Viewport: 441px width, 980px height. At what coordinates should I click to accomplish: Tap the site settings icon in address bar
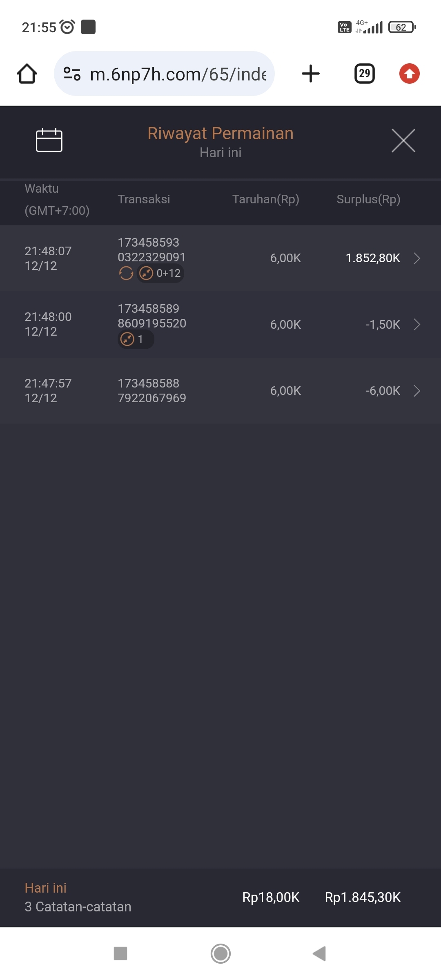[72, 74]
